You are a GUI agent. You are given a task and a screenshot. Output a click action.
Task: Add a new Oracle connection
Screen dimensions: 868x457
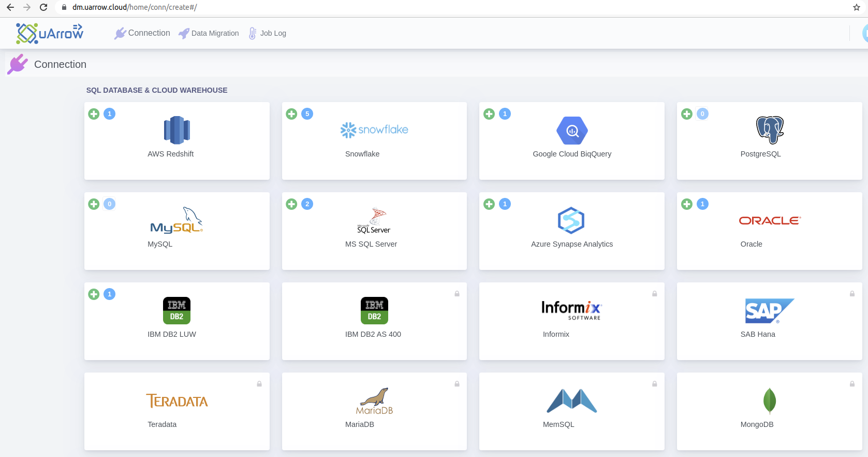(687, 204)
